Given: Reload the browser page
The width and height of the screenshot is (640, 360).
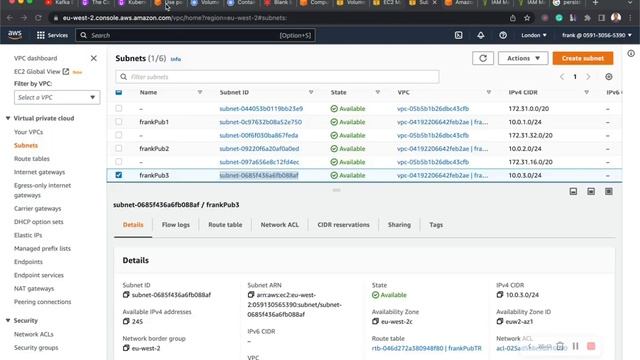Looking at the screenshot, I should (38, 18).
